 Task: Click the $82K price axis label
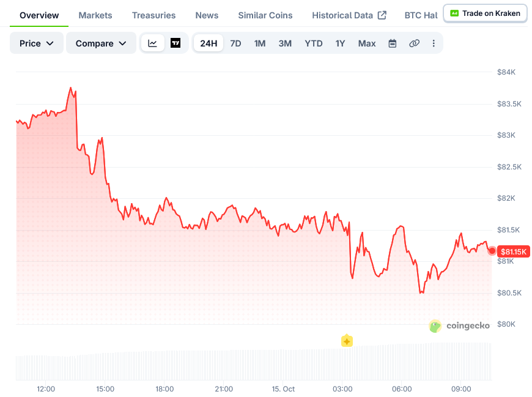coord(506,198)
